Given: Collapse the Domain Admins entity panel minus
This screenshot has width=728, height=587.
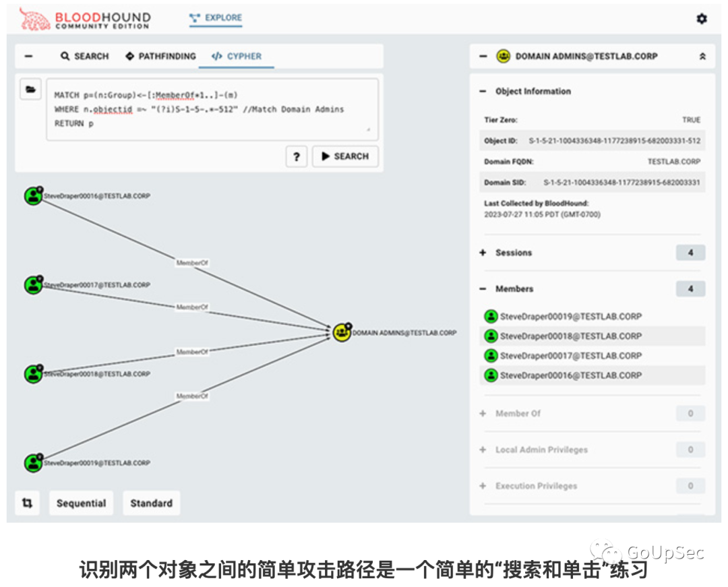Looking at the screenshot, I should click(483, 56).
